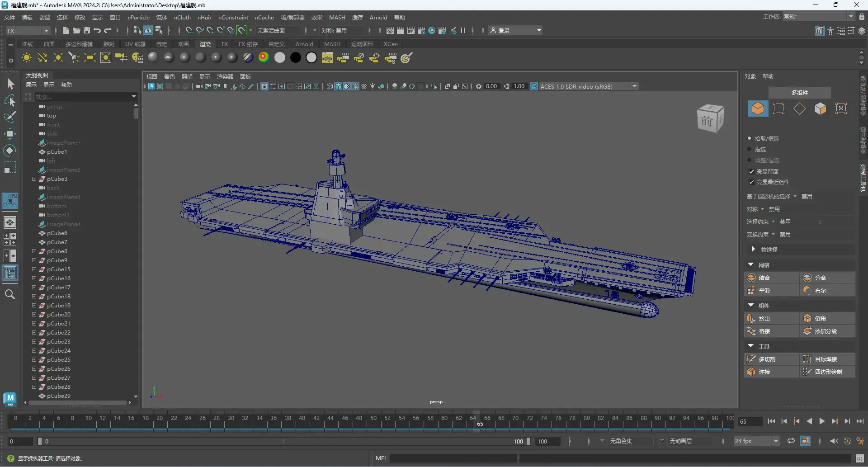
Task: Open the FX menu set dropdown
Action: coord(28,31)
